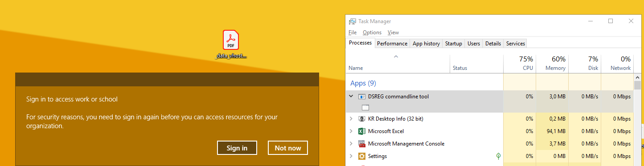Switch to the Users tab

point(474,44)
